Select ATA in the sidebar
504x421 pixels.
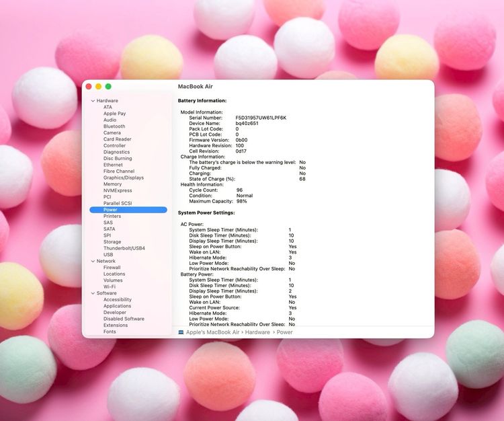click(108, 107)
